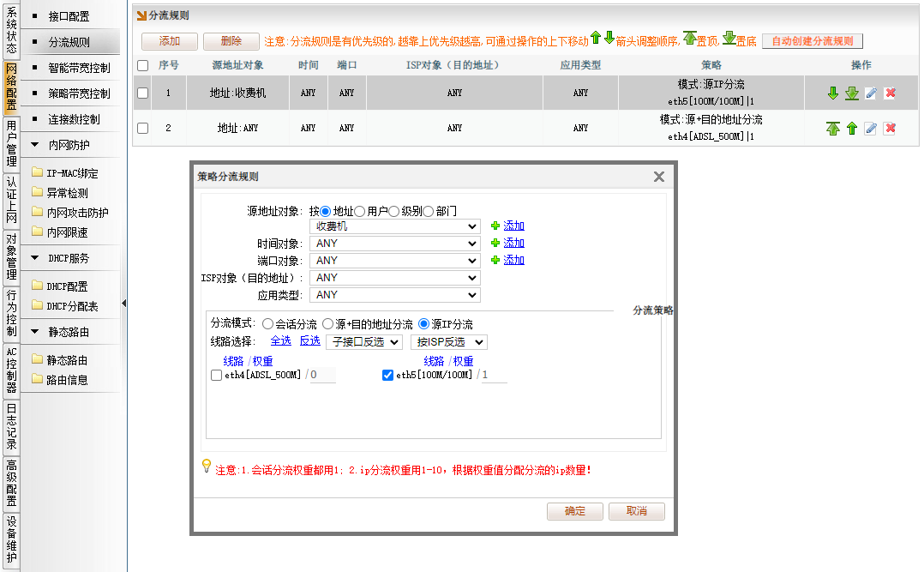
Task: Send rule 1 to the bottom
Action: [852, 93]
